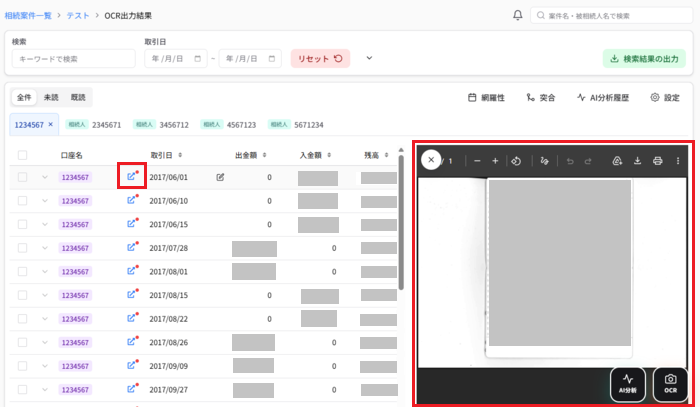Print the document from viewer toolbar
700x407 pixels.
coord(658,161)
